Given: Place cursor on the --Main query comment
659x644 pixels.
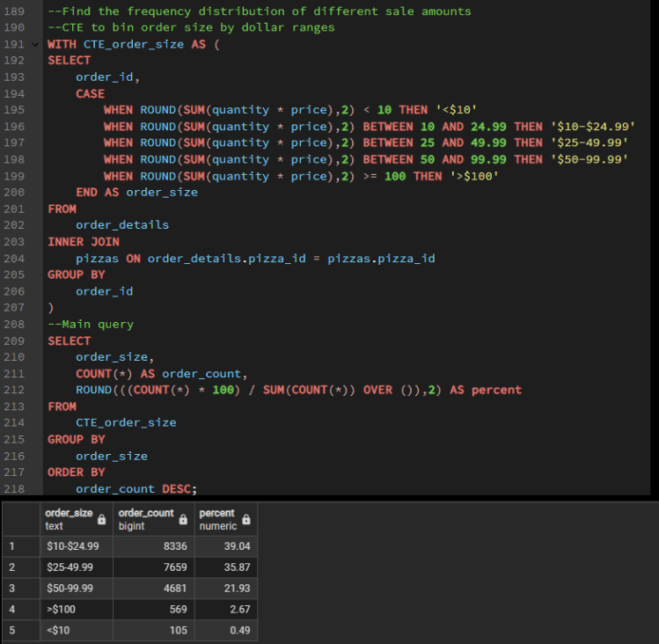Looking at the screenshot, I should (91, 324).
